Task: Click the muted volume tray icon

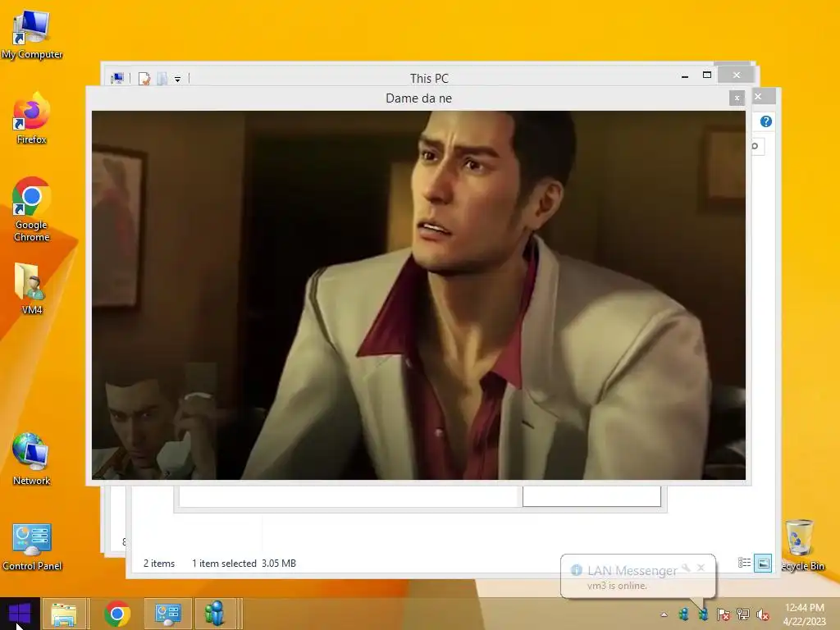Action: click(763, 614)
